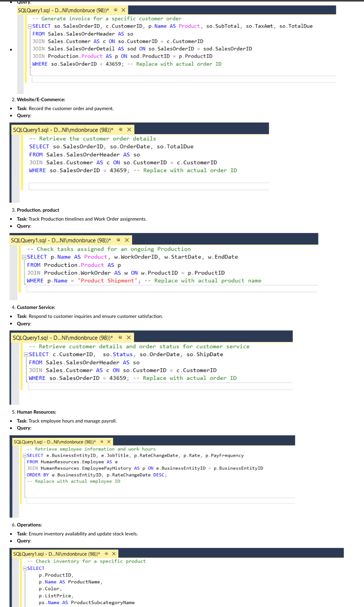Screen dimensions: 364x607
Task: Click 'Track Production timelines and Work Order assignments.'
Action: click(x=87, y=219)
